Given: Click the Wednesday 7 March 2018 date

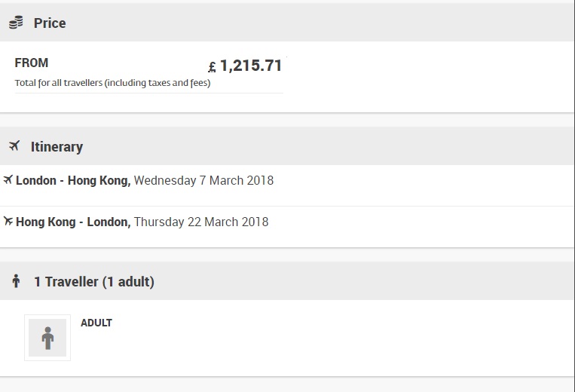Looking at the screenshot, I should click(x=203, y=181).
